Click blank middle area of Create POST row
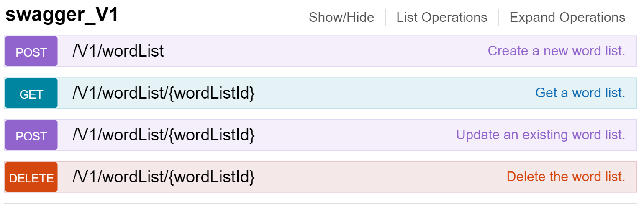The height and width of the screenshot is (213, 644). 326,51
